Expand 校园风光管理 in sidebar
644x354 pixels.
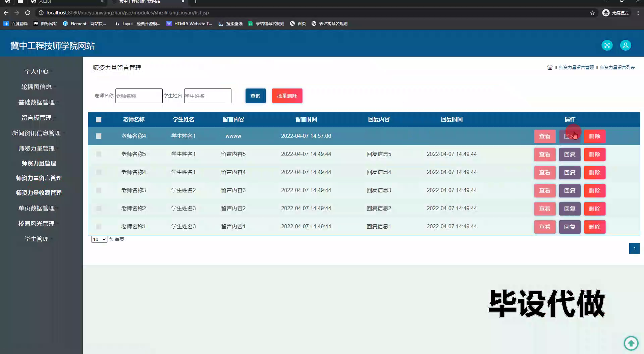(37, 224)
